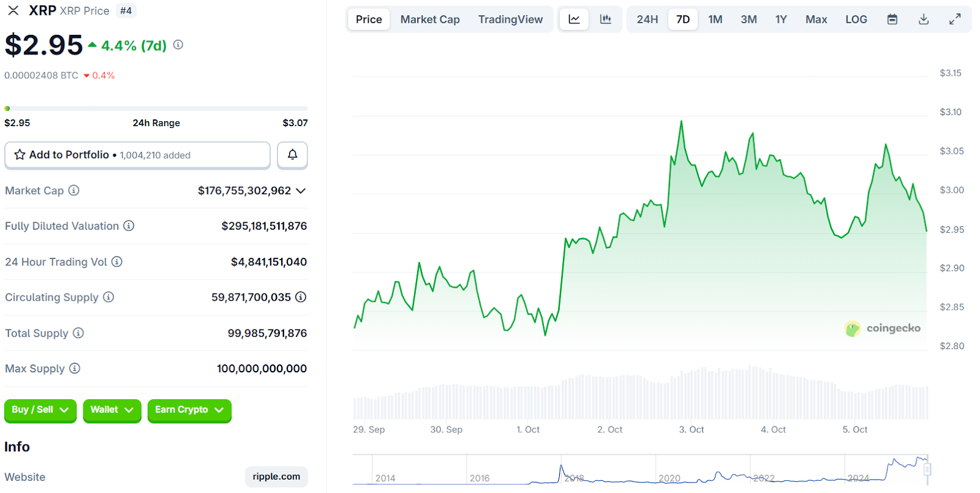980x493 pixels.
Task: Download chart data icon
Action: (x=924, y=20)
